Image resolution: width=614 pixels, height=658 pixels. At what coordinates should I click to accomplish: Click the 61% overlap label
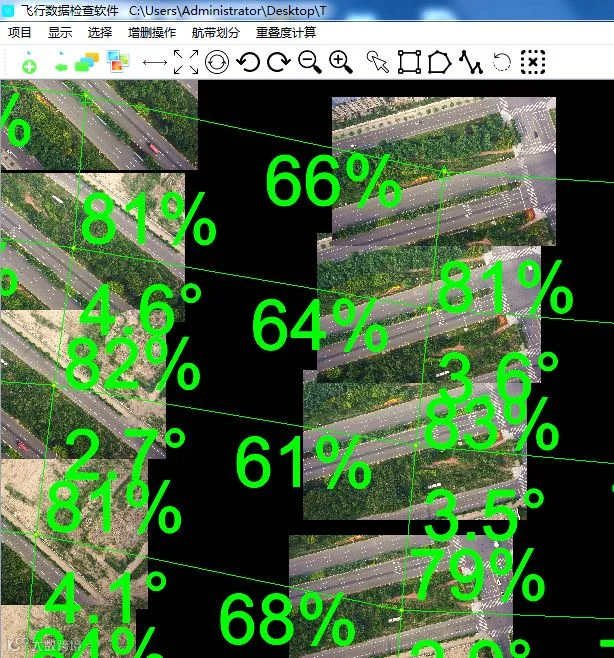coord(304,461)
